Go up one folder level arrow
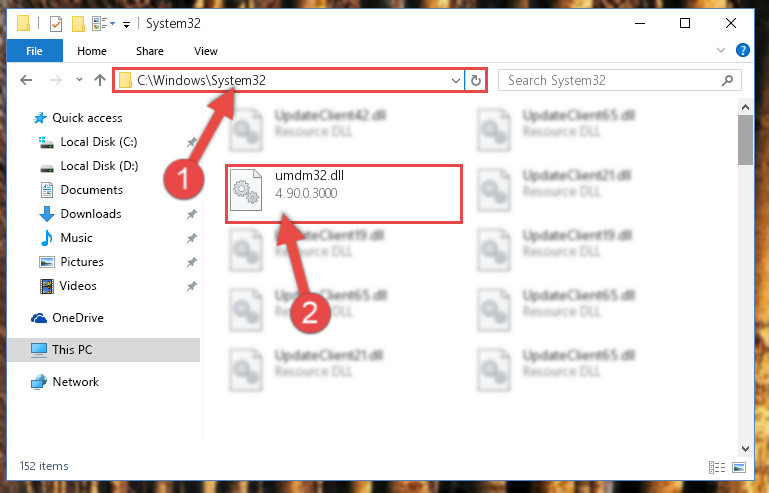 pyautogui.click(x=100, y=80)
